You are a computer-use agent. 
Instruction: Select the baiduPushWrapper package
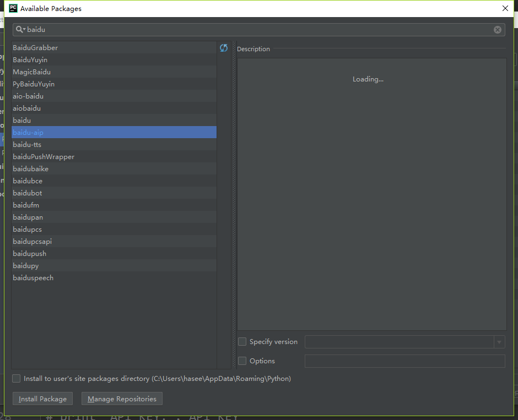pos(114,157)
